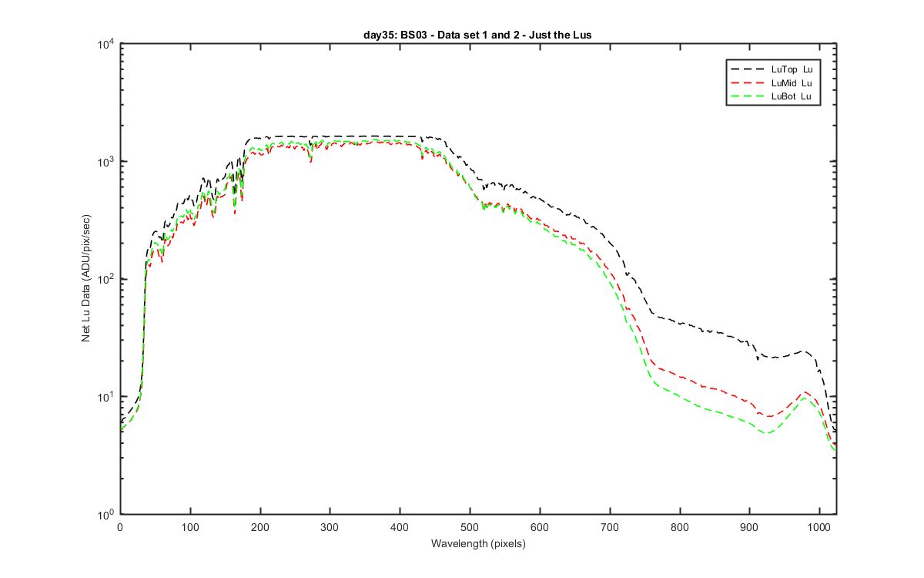Click the y-axis tick label 10^4
Screen dimensions: 924x578
click(106, 43)
